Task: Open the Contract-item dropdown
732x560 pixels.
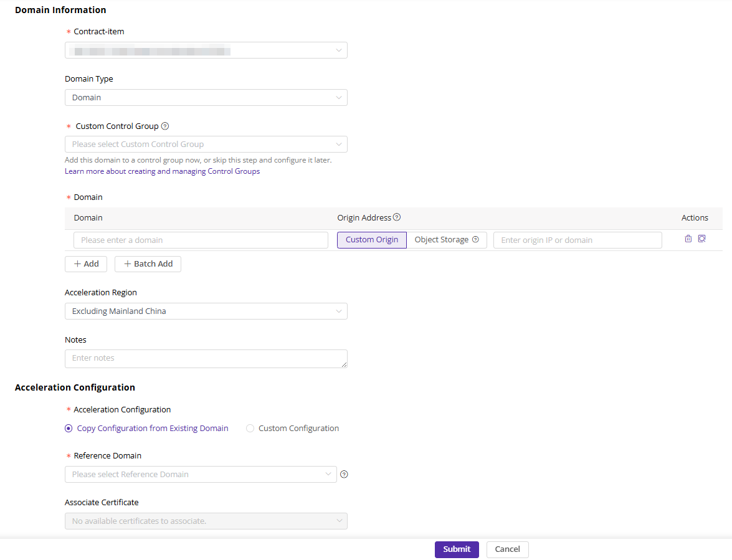Action: tap(206, 50)
